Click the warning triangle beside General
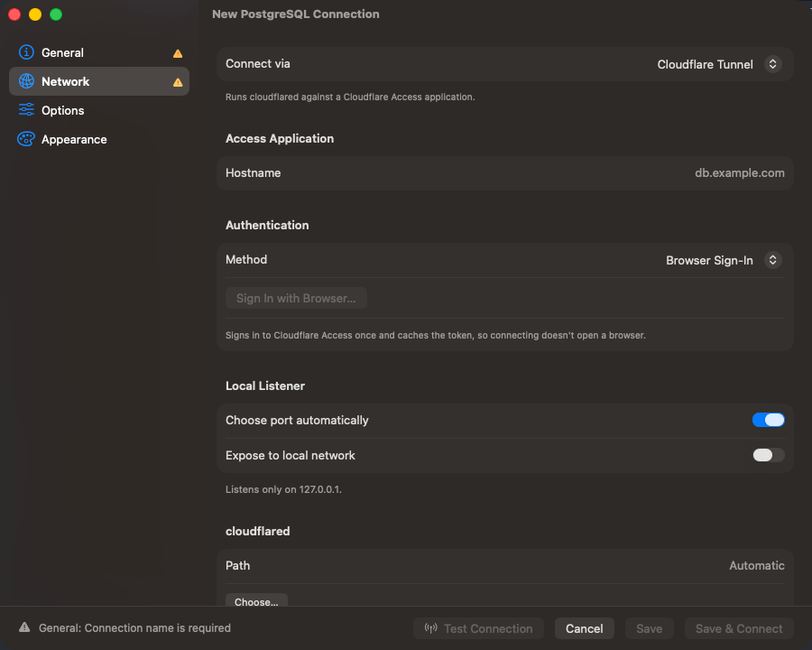Screen dimensions: 812x650 coord(178,53)
